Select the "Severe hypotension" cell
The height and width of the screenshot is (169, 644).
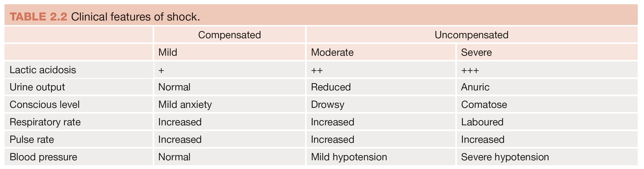(505, 157)
